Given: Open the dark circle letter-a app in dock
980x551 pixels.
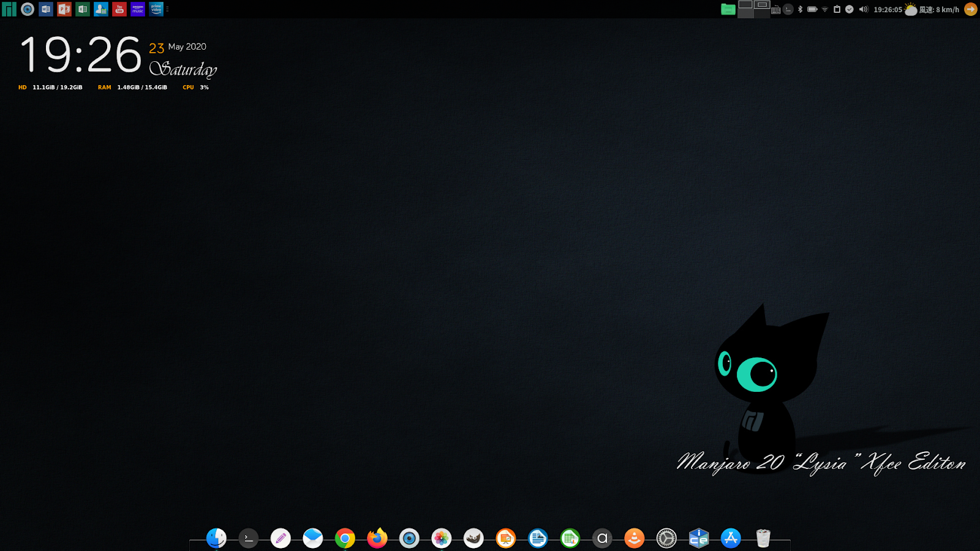Looking at the screenshot, I should click(x=602, y=538).
